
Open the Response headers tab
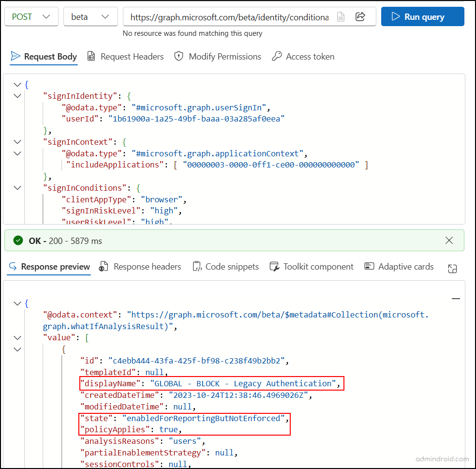click(x=140, y=267)
